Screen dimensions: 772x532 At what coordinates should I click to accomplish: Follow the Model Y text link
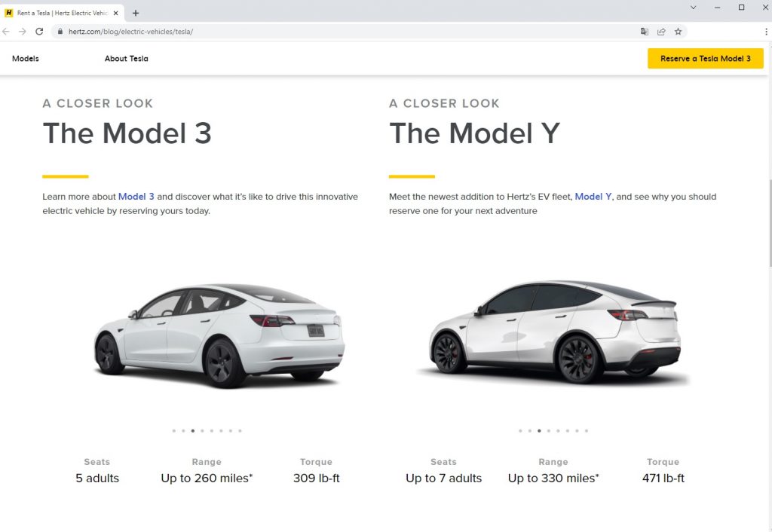(593, 197)
